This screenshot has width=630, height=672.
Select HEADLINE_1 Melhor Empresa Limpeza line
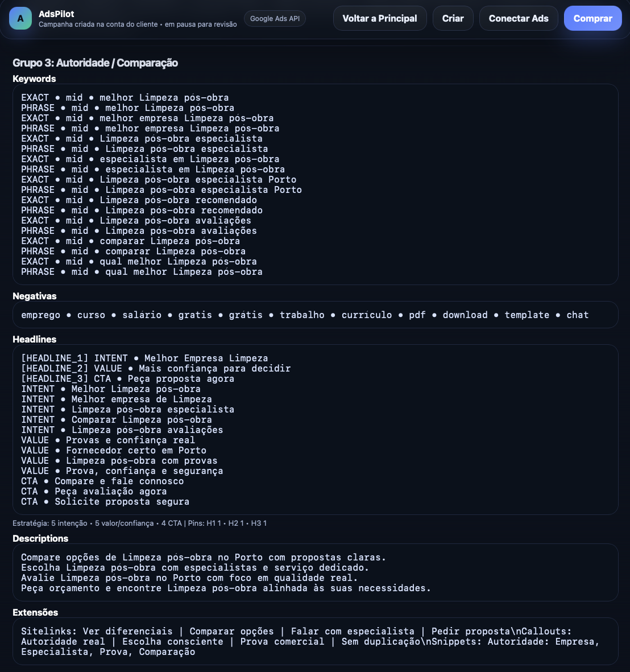tap(144, 358)
